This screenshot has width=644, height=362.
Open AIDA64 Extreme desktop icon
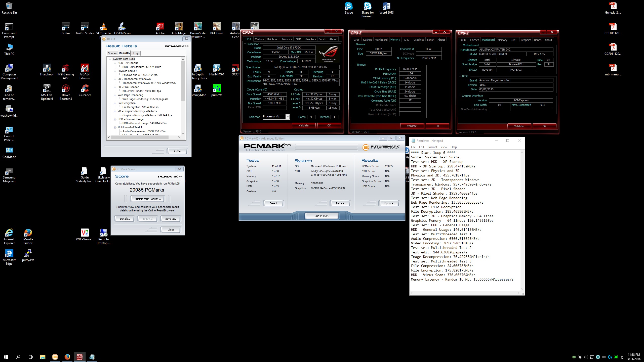click(85, 72)
